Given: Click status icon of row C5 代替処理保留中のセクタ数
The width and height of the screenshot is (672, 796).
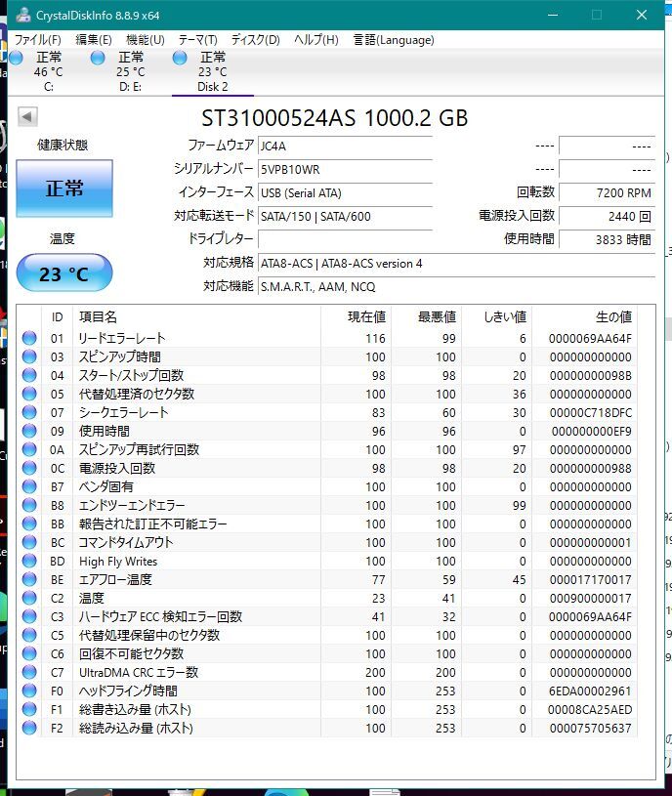Looking at the screenshot, I should point(29,635).
